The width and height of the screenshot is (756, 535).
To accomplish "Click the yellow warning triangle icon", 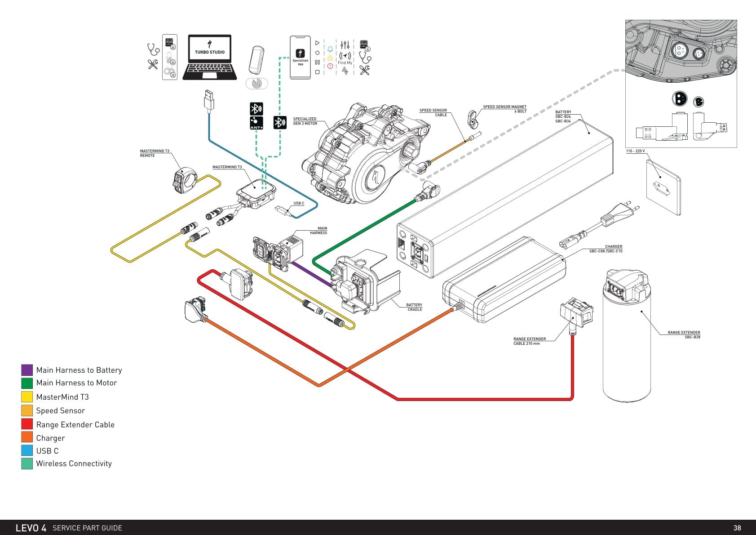I will pyautogui.click(x=330, y=58).
